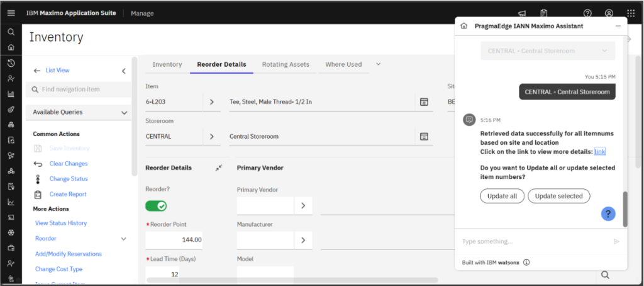Click Clear Changes action link
644x286 pixels.
(x=69, y=164)
